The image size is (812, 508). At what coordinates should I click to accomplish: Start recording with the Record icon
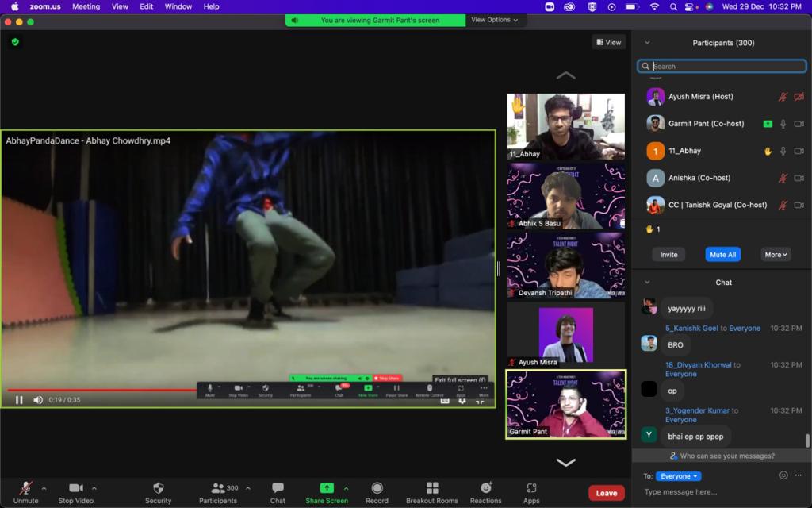(x=377, y=488)
